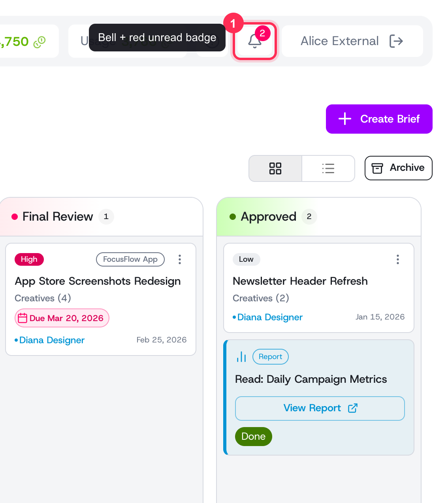The image size is (448, 503).
Task: Click the bar chart report icon
Action: [241, 357]
